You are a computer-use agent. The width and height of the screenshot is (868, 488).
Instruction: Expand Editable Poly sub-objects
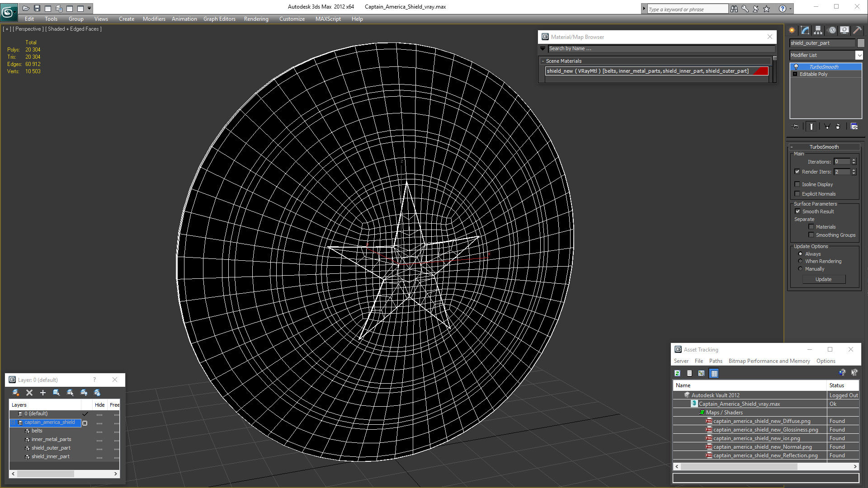(x=795, y=74)
